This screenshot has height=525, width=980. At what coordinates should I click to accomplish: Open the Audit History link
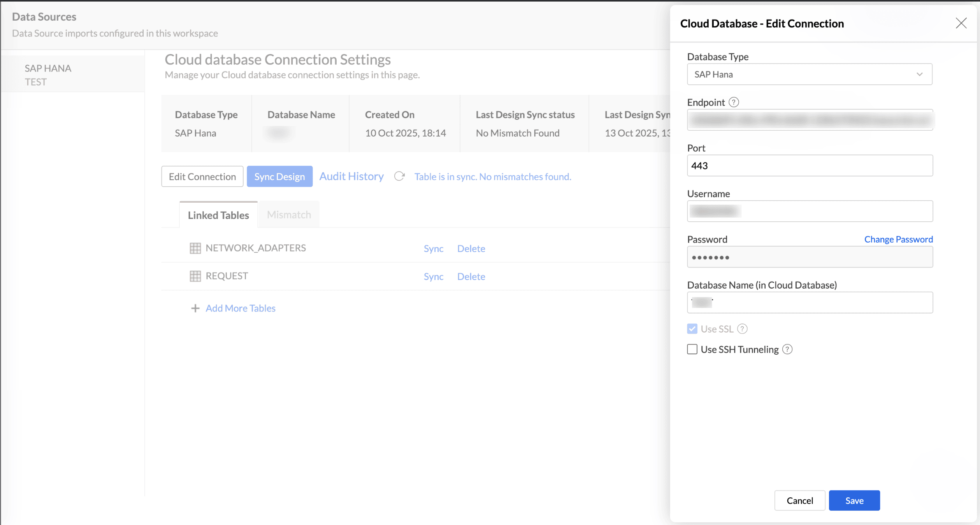[x=351, y=176]
